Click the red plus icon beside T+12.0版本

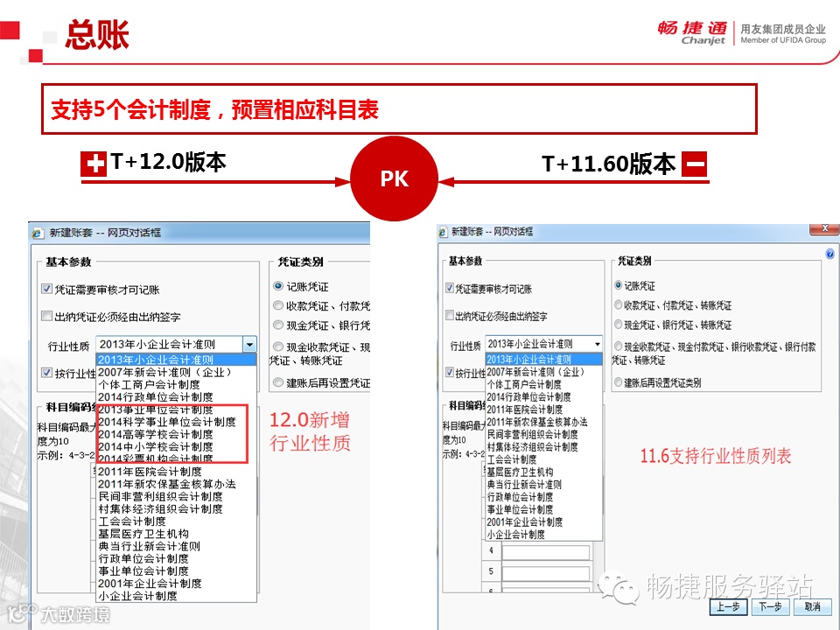(94, 164)
